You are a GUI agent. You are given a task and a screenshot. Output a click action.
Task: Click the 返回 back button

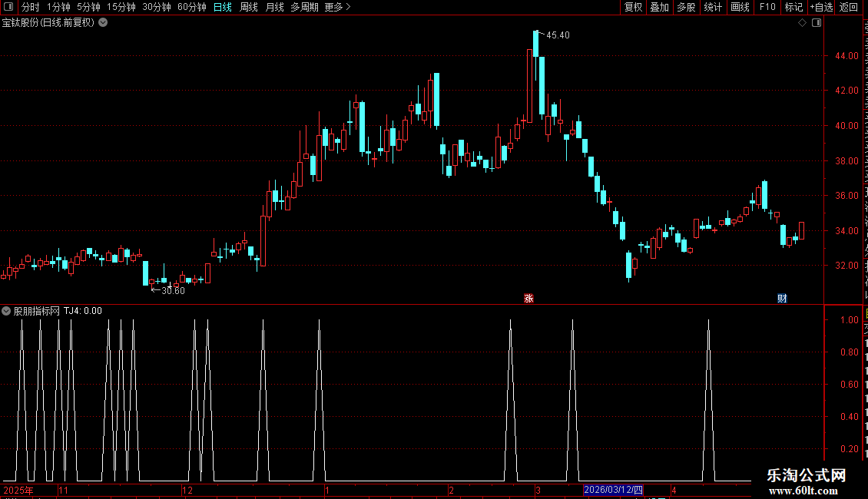click(x=848, y=7)
